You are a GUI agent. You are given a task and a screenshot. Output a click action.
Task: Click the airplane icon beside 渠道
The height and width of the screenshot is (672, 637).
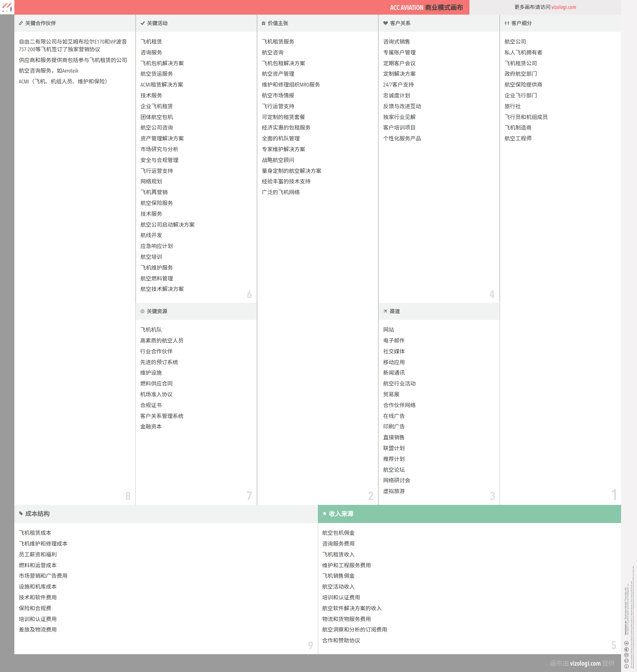point(385,311)
